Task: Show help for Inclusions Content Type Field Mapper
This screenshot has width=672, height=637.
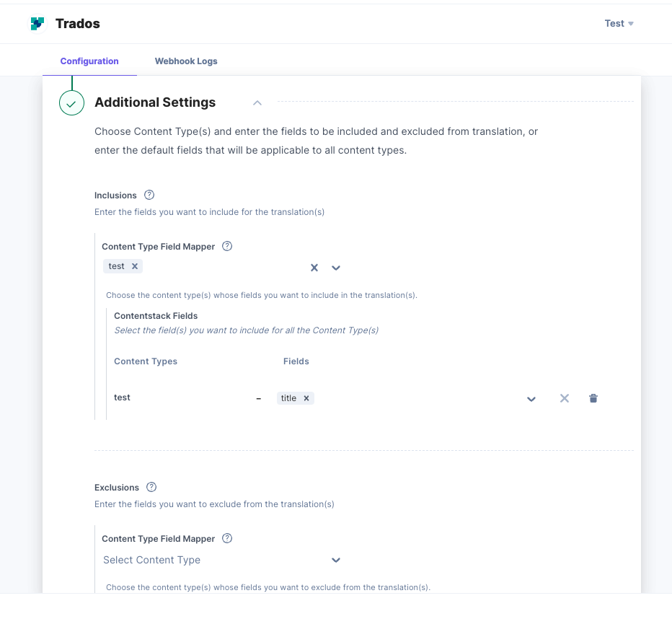Action: tap(227, 246)
